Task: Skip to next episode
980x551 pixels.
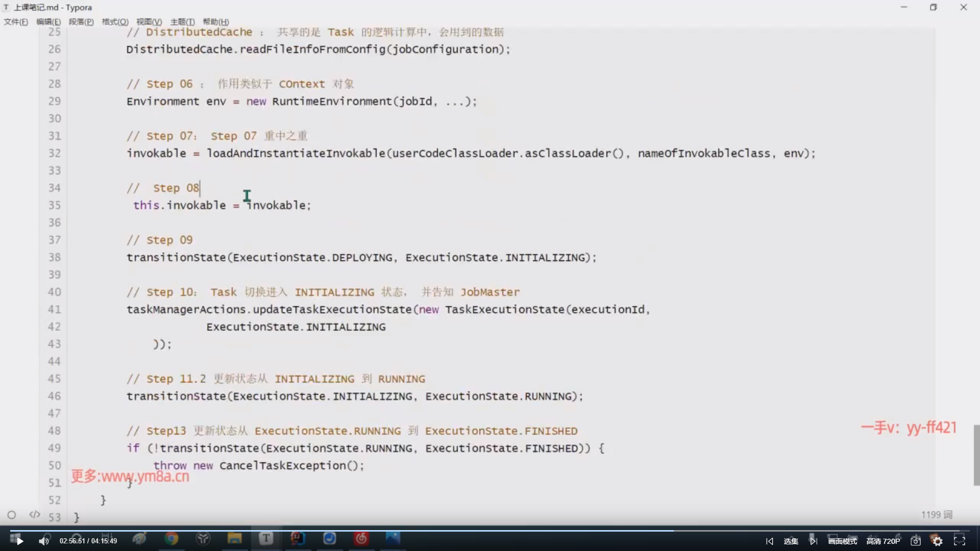Action: [813, 541]
